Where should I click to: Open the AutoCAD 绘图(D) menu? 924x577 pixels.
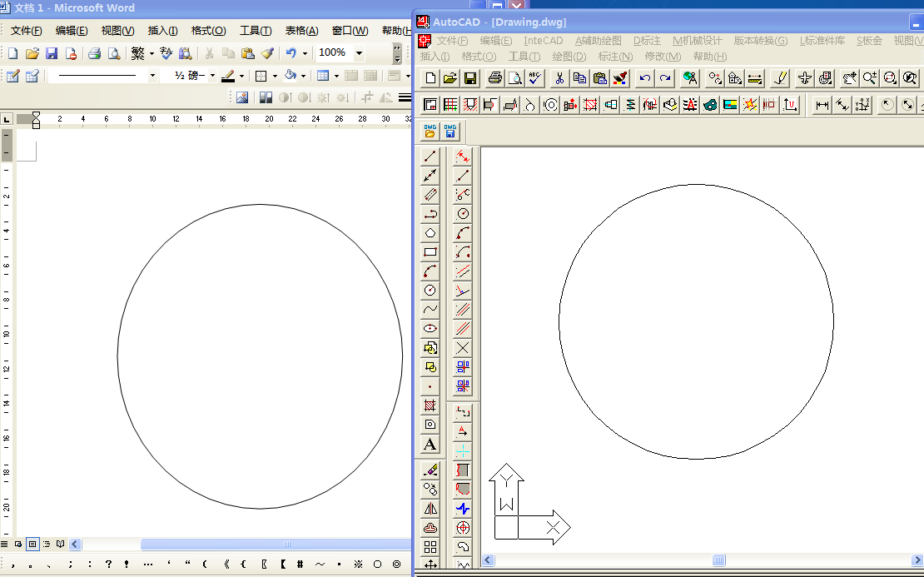tap(569, 57)
